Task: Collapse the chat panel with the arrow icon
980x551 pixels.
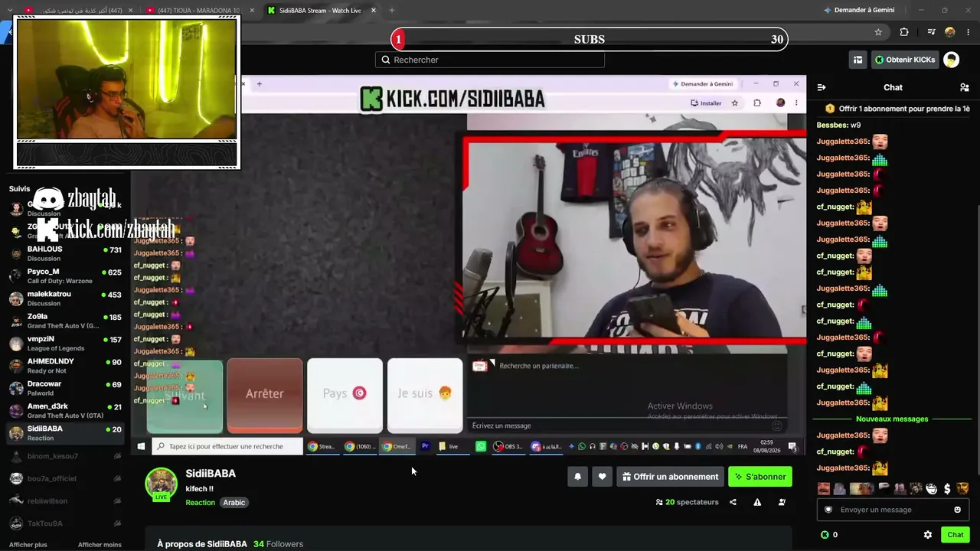Action: (822, 87)
